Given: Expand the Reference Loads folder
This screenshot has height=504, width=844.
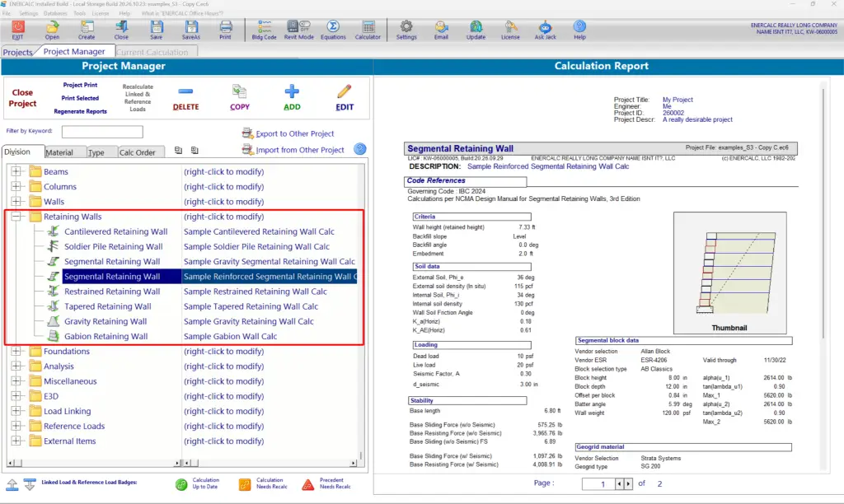Looking at the screenshot, I should (x=16, y=426).
